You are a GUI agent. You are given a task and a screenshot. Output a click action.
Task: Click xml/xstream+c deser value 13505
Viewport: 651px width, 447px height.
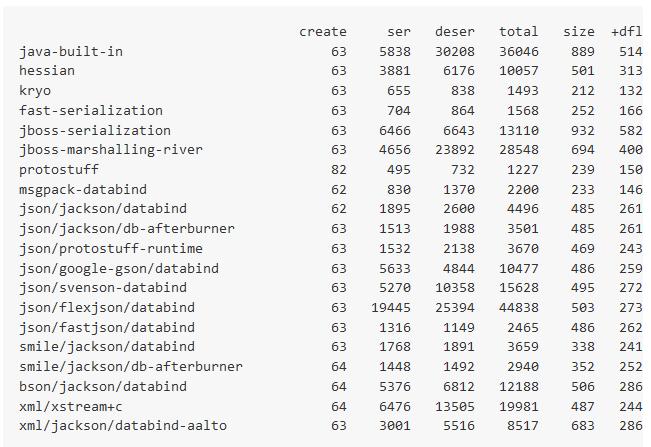pos(455,406)
